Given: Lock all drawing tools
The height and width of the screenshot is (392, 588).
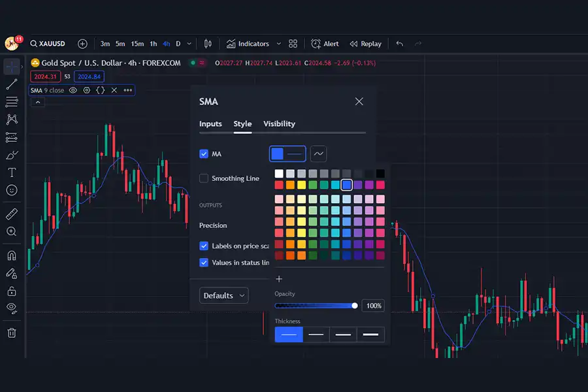Looking at the screenshot, I should click(12, 291).
